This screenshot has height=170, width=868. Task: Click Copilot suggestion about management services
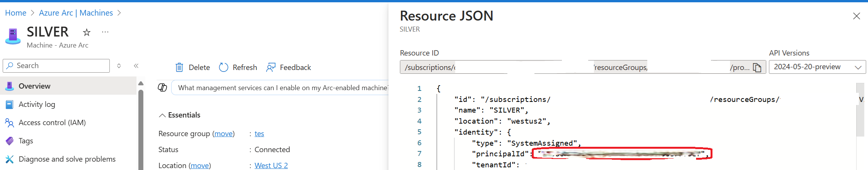[282, 88]
